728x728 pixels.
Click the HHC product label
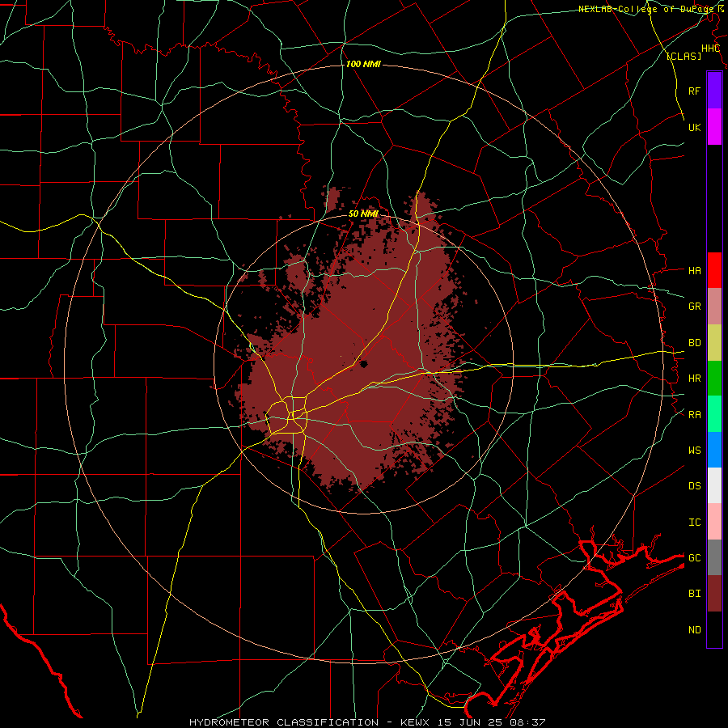point(711,49)
